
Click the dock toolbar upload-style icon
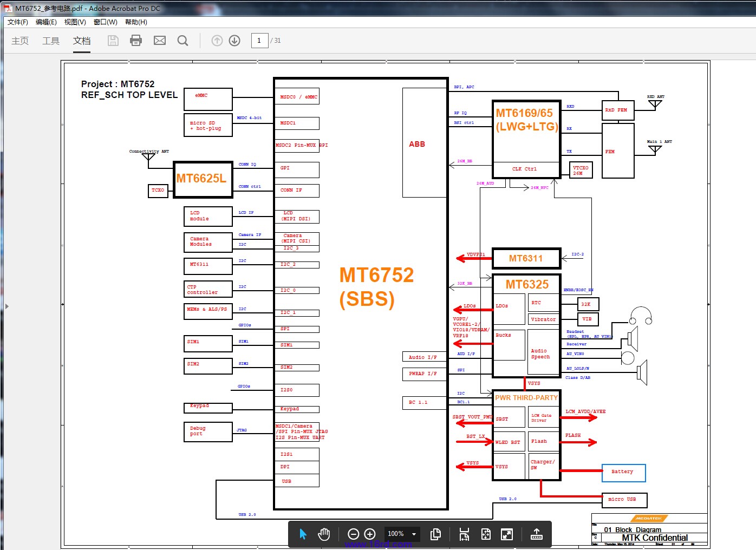tap(536, 534)
